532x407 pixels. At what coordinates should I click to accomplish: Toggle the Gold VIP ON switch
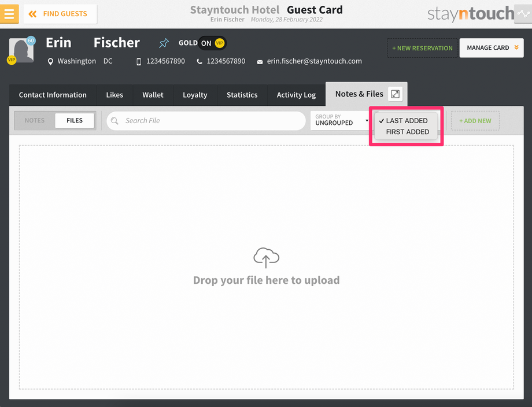(212, 43)
